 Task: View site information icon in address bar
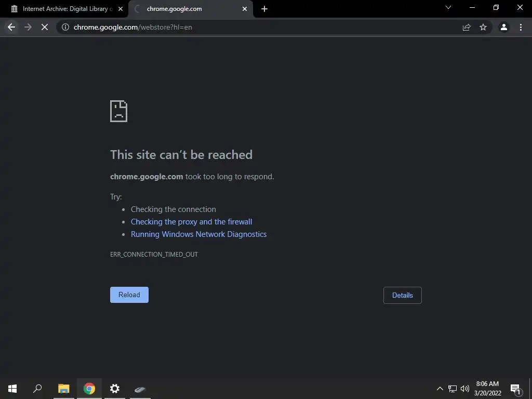[x=65, y=27]
